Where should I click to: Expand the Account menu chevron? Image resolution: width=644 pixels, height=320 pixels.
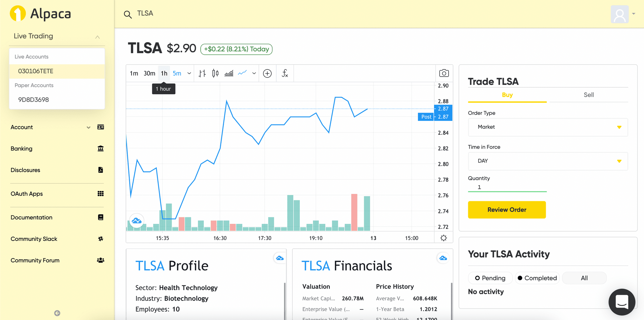tap(89, 127)
